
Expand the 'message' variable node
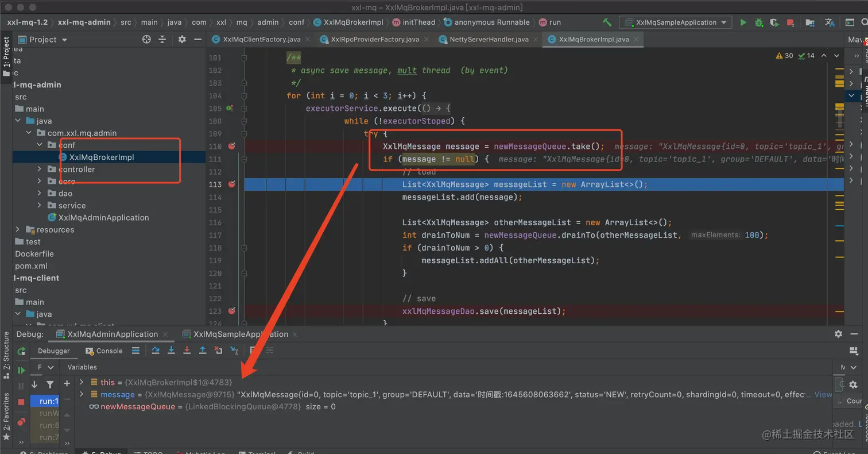tap(82, 394)
